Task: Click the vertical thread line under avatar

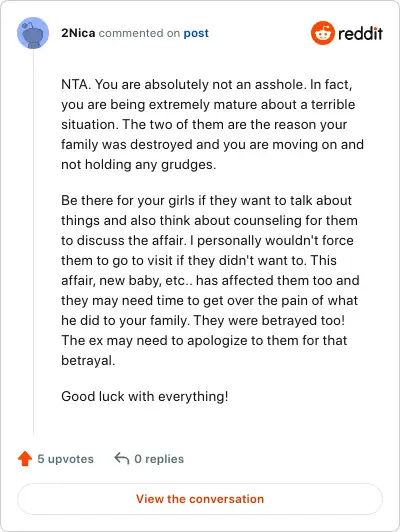Action: 33,242
